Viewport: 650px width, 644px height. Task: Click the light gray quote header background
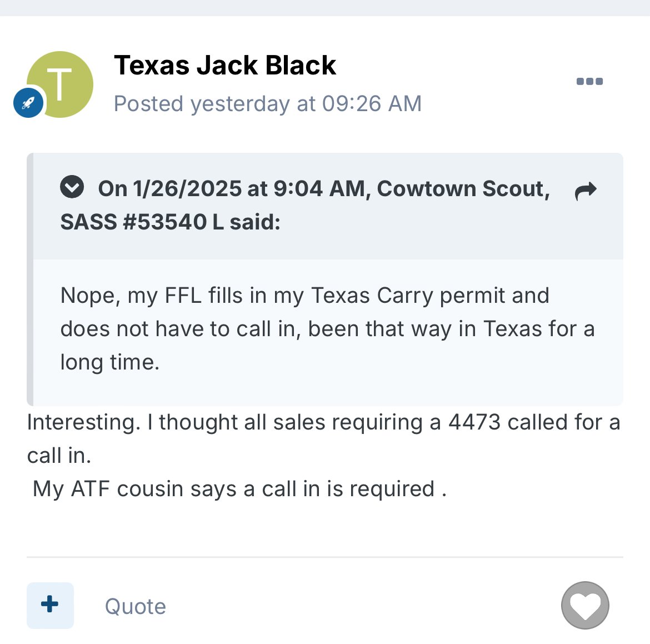click(328, 206)
